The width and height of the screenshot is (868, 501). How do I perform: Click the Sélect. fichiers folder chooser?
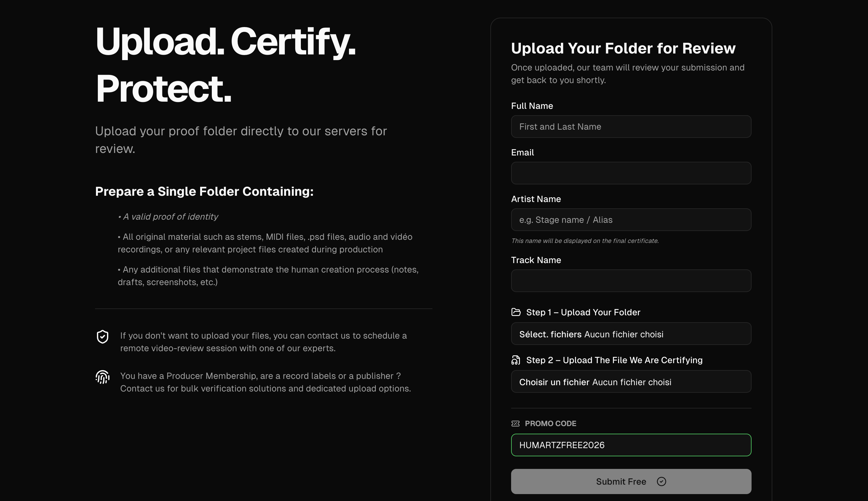click(x=550, y=334)
